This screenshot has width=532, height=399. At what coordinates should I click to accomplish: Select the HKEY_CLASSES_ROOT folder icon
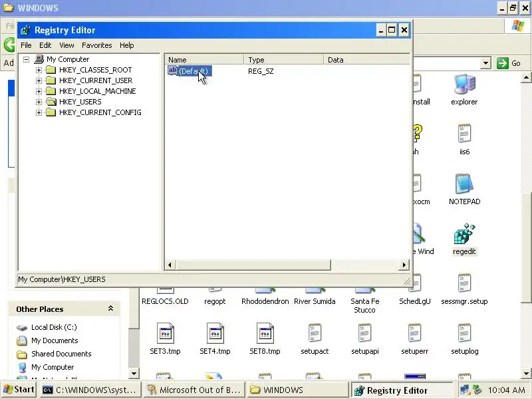point(51,70)
